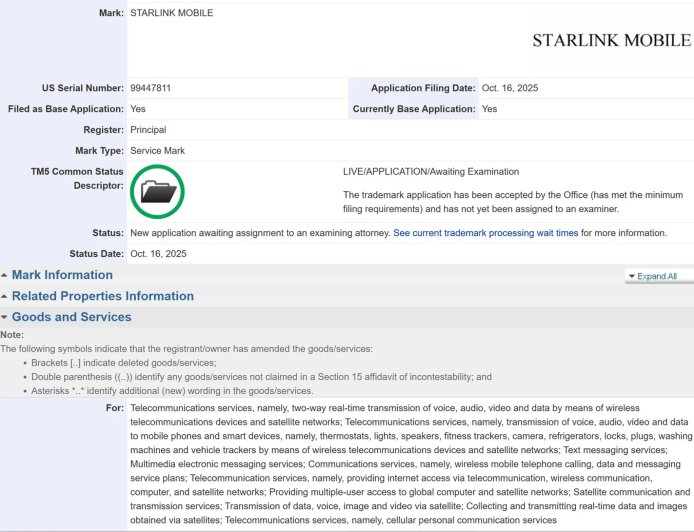Collapse the Goods and Services section
Viewport: 694px width, 532px height.
(x=71, y=317)
